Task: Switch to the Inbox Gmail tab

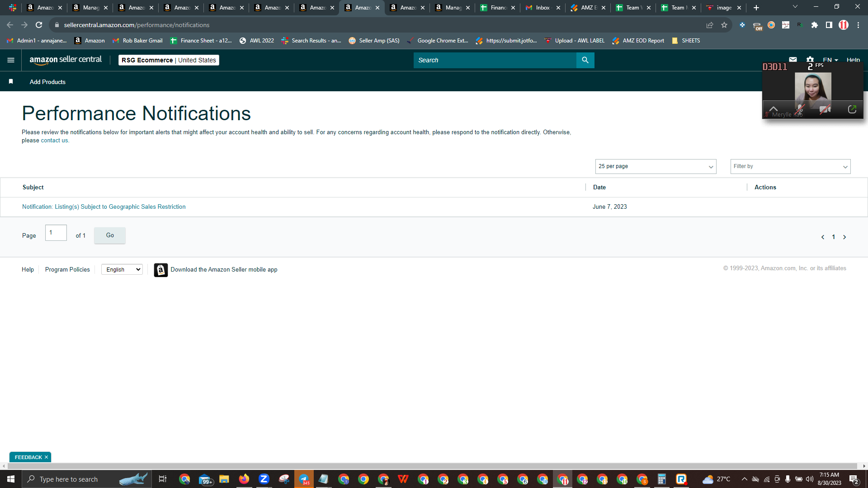Action: tap(542, 8)
